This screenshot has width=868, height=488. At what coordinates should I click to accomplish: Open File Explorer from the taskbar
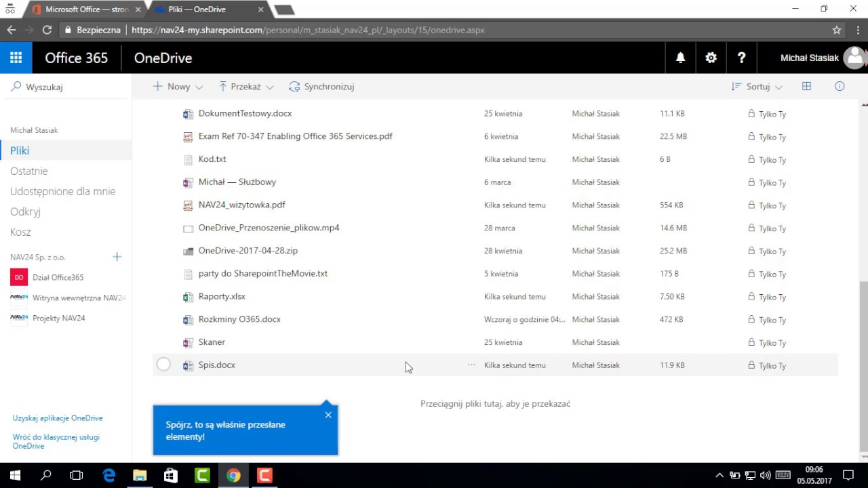click(x=140, y=475)
